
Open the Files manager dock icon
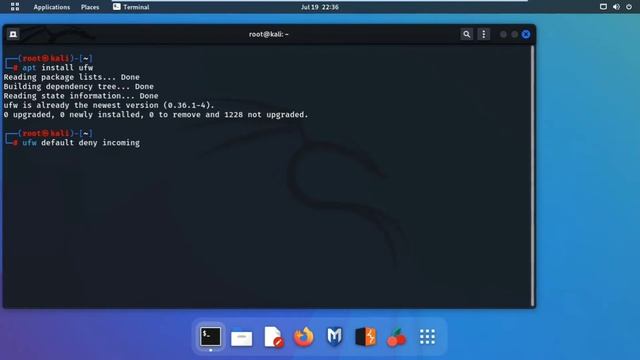tap(242, 338)
